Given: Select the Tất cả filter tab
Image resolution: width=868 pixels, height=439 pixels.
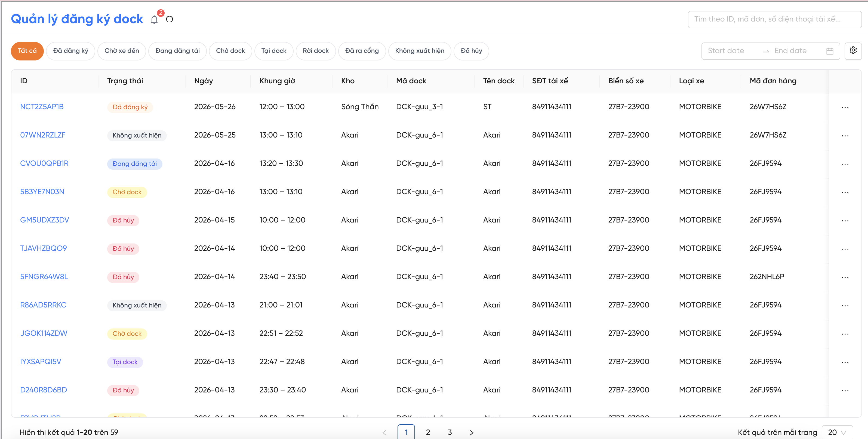Looking at the screenshot, I should click(27, 51).
